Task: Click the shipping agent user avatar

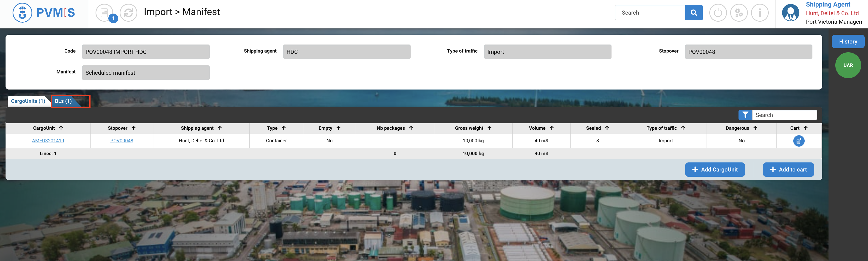Action: 790,13
